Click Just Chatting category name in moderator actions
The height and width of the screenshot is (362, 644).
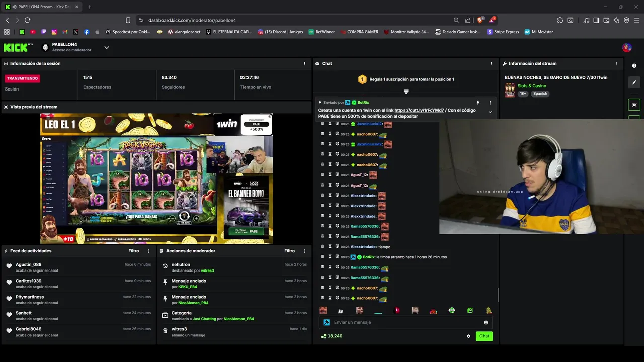(x=204, y=319)
